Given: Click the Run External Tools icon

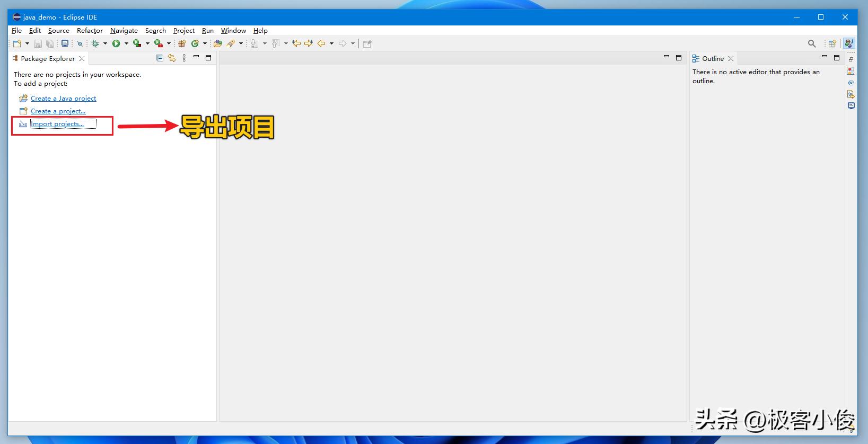Looking at the screenshot, I should pos(158,43).
